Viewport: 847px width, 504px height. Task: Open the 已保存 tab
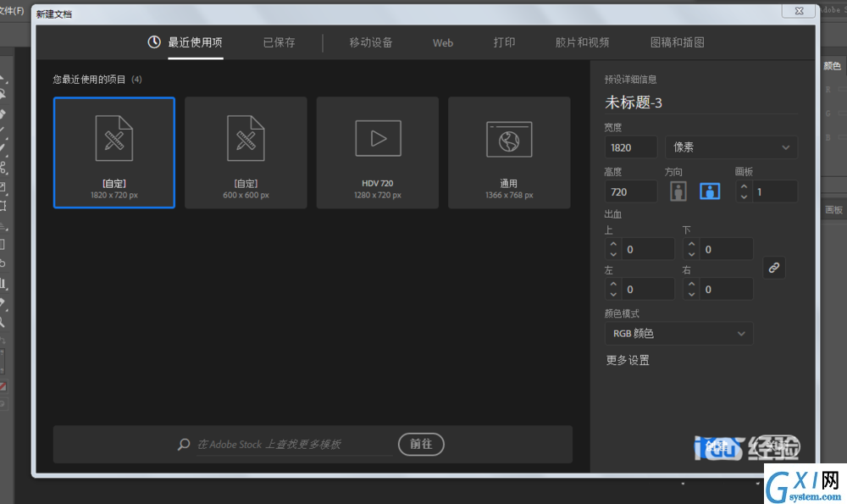coord(279,42)
